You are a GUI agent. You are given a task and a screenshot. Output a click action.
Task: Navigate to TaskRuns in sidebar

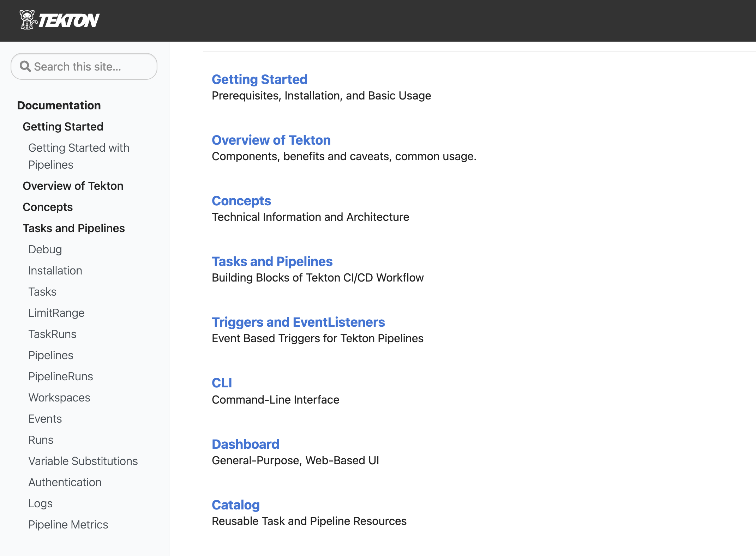point(52,334)
